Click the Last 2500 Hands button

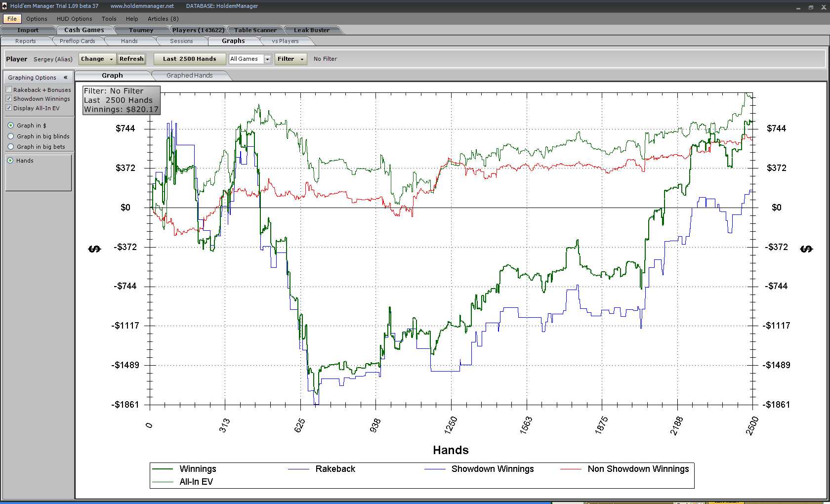click(x=190, y=59)
